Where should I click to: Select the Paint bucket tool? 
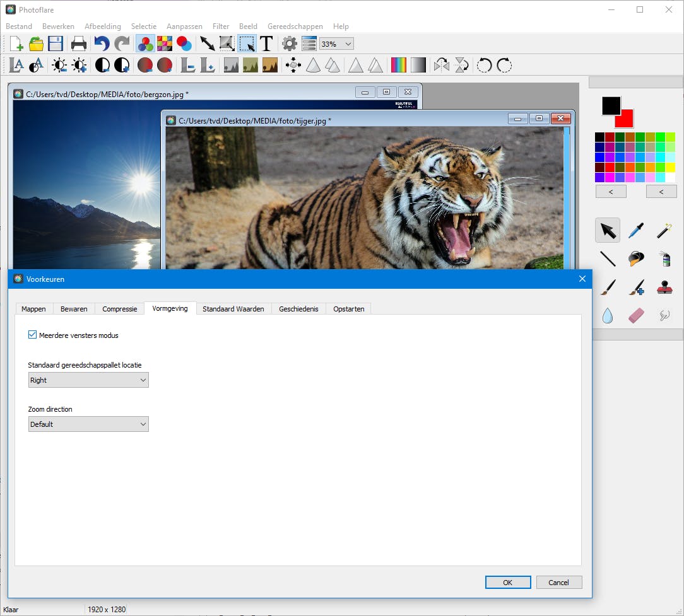(636, 259)
